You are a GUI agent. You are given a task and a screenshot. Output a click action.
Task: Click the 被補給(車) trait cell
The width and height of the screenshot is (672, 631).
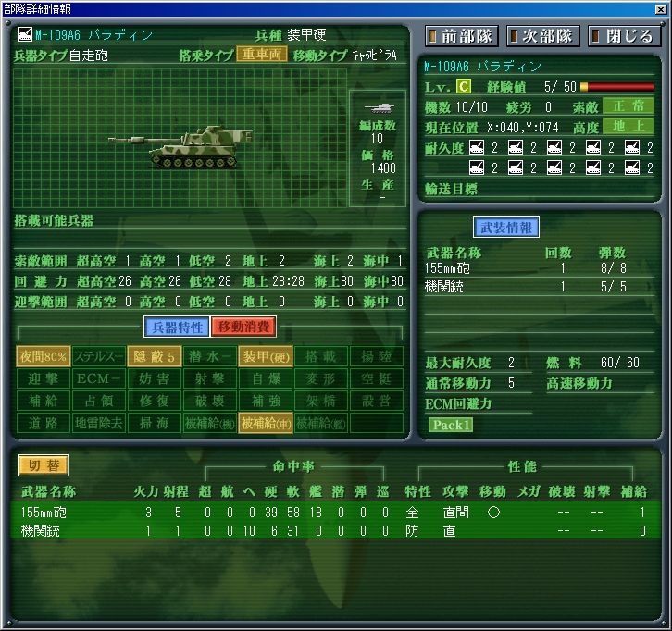266,423
